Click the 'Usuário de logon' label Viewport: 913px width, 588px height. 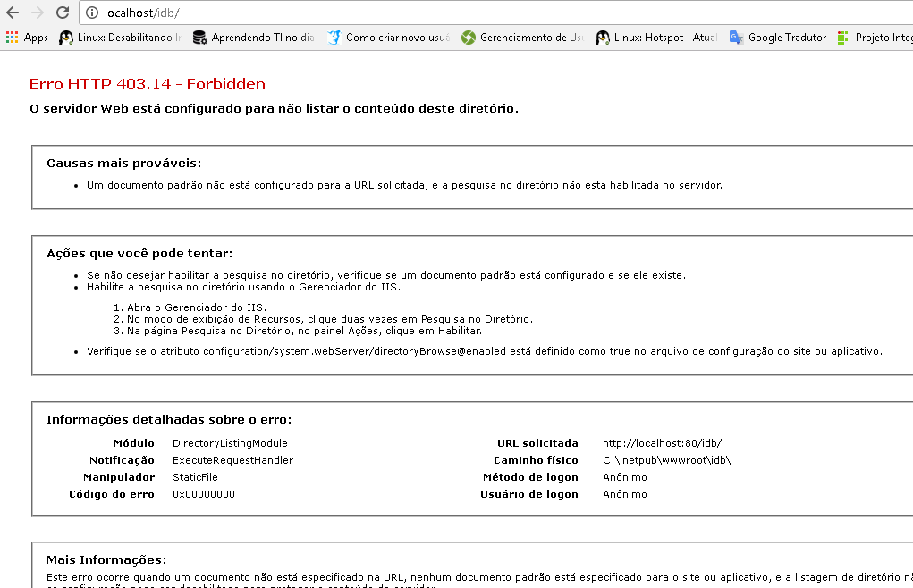pos(529,494)
